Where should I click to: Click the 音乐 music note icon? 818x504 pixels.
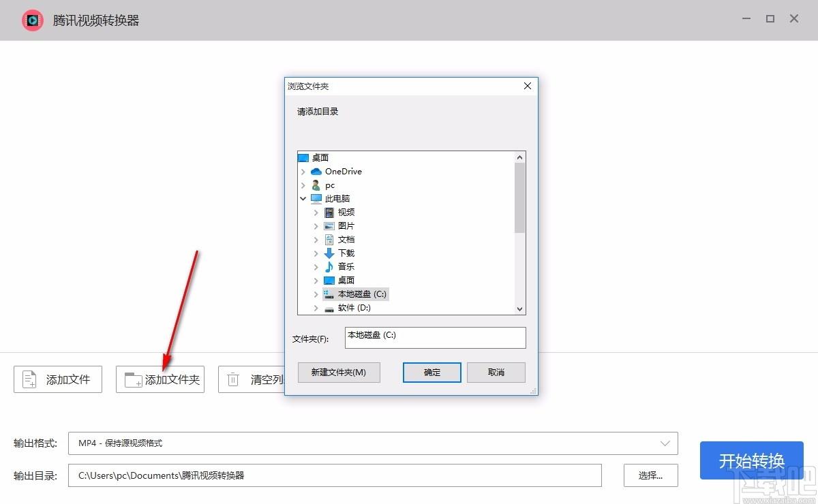click(x=329, y=267)
